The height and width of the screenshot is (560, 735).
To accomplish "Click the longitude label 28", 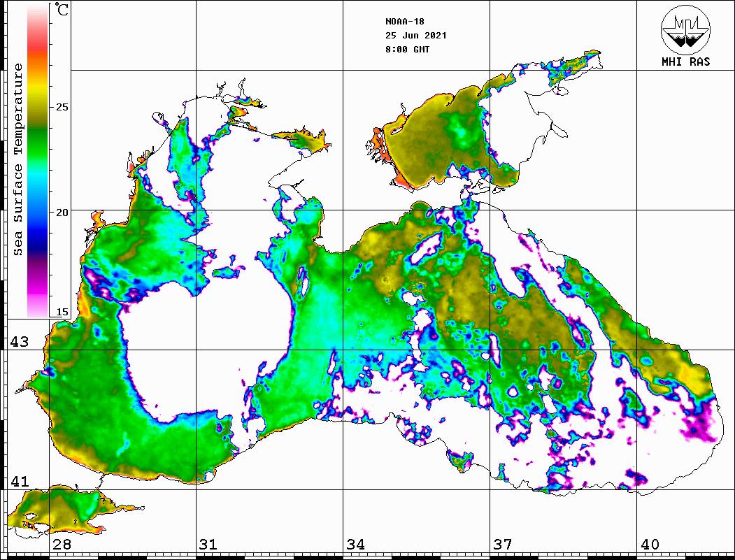I will (x=62, y=544).
